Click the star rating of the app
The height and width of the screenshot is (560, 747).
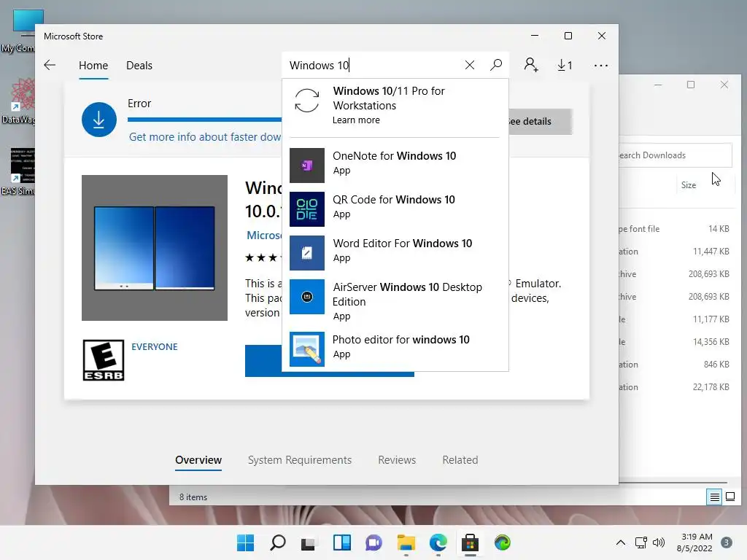coord(263,257)
